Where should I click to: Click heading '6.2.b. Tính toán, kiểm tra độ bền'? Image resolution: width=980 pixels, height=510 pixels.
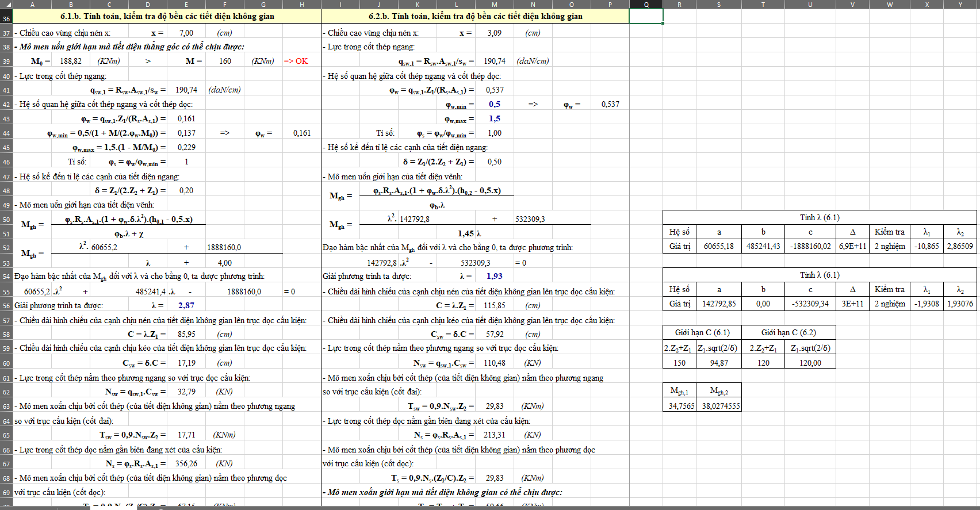click(x=476, y=16)
